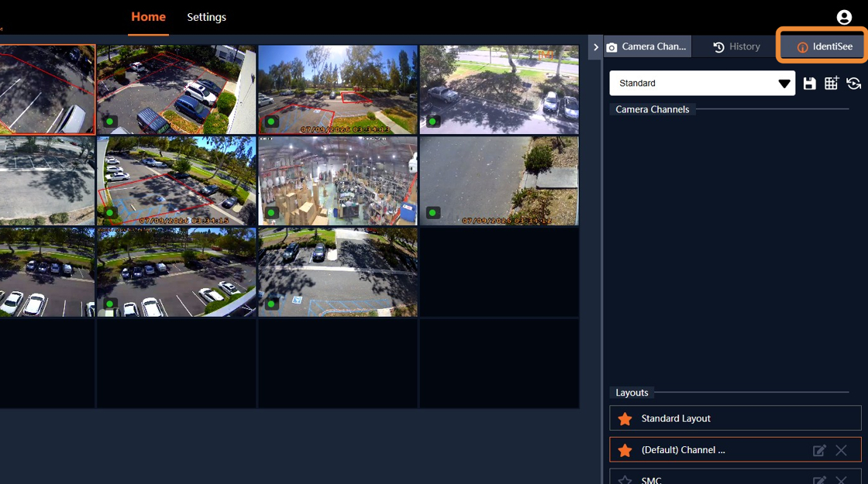Select the camera feed with sun glare over trees
The image size is (868, 484).
pos(338,90)
